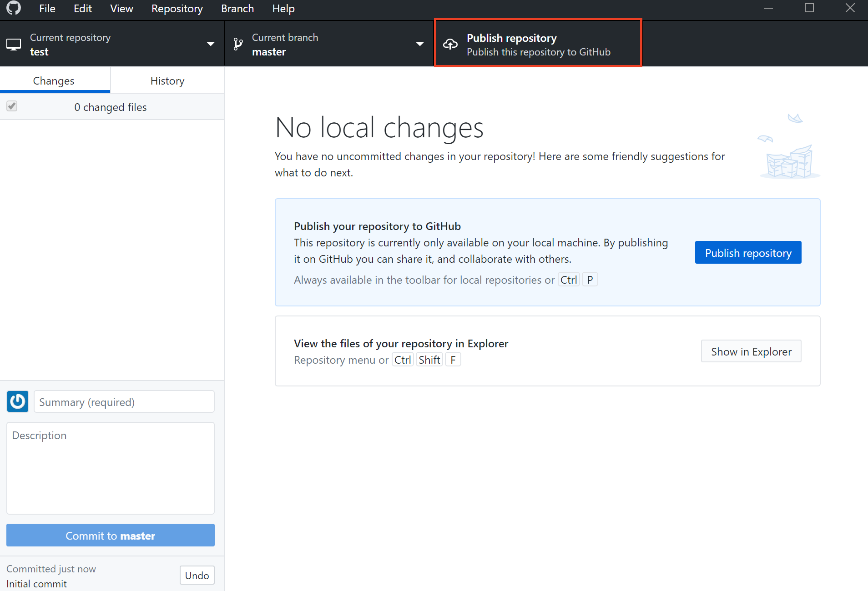Click the Initial commit text

[37, 584]
